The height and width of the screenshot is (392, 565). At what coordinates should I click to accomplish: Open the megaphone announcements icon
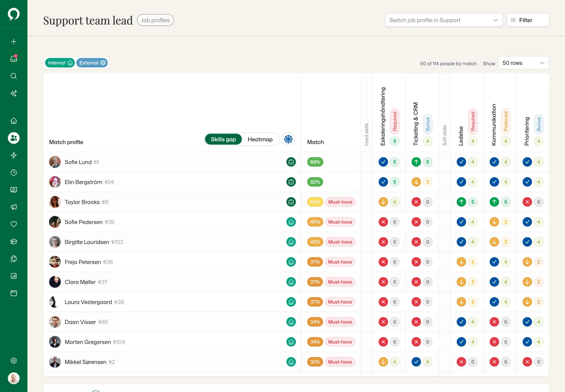14,207
